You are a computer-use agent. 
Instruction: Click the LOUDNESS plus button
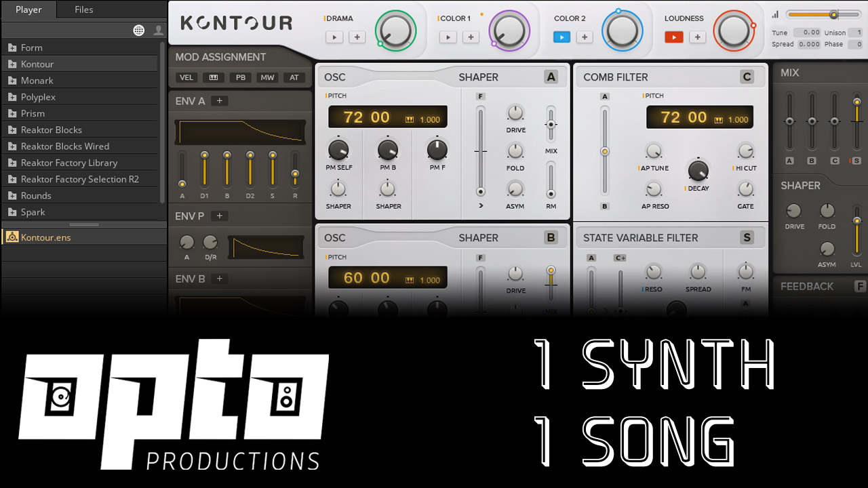coord(697,37)
